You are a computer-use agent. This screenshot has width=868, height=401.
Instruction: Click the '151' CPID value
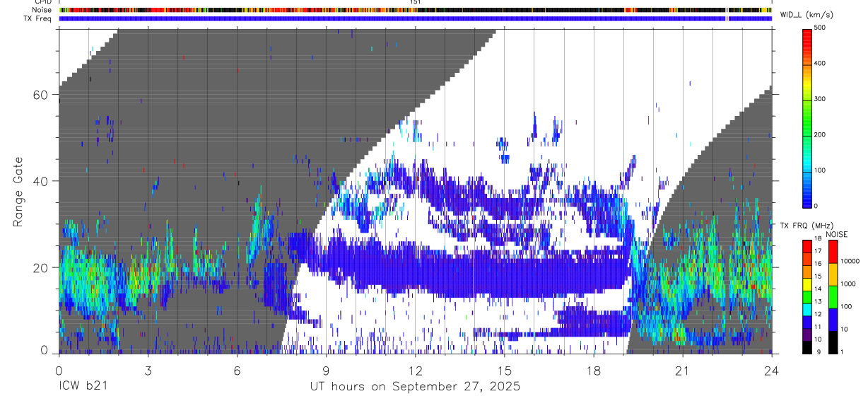(x=416, y=3)
